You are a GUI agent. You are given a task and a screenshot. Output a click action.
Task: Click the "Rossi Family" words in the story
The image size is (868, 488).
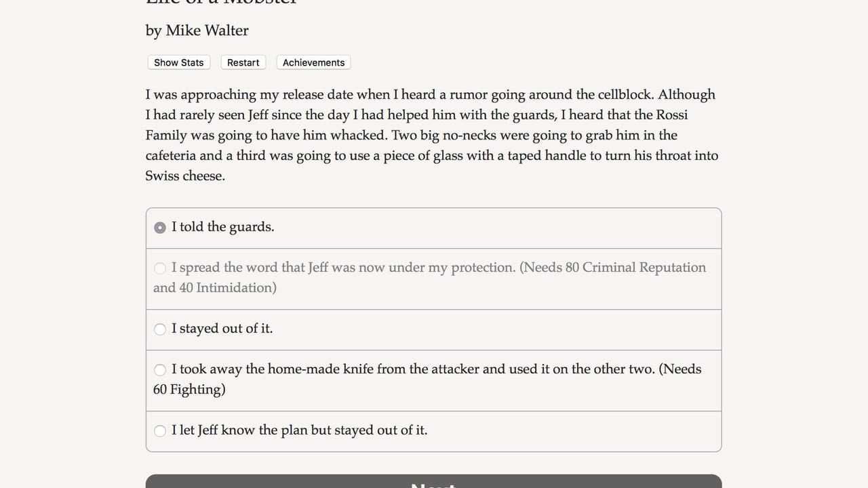coord(672,115)
